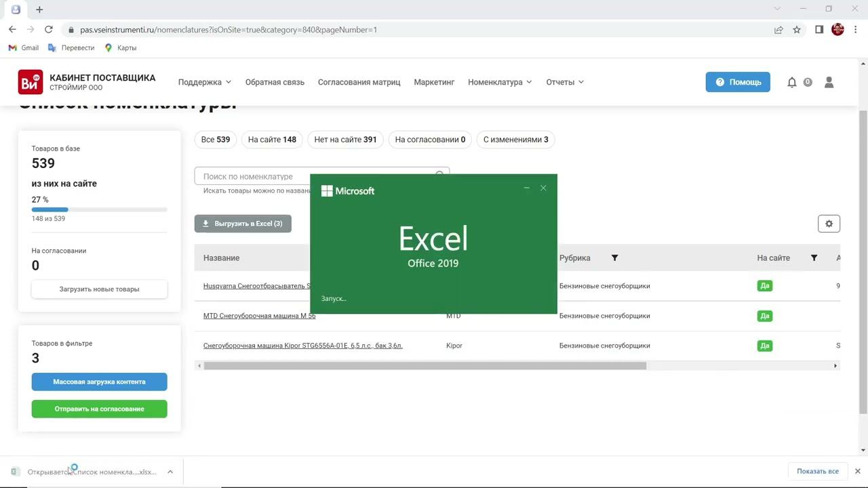Click the green Отправить на согласование button
The image size is (868, 488).
pos(99,409)
